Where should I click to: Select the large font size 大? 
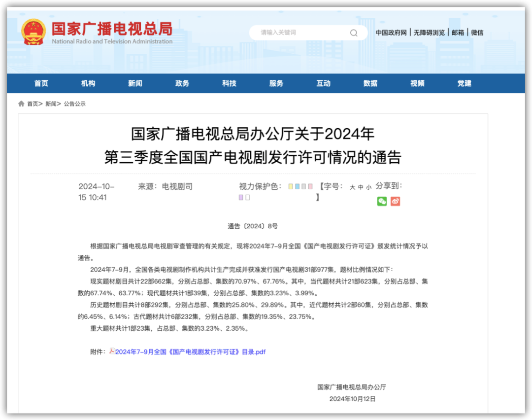click(352, 187)
